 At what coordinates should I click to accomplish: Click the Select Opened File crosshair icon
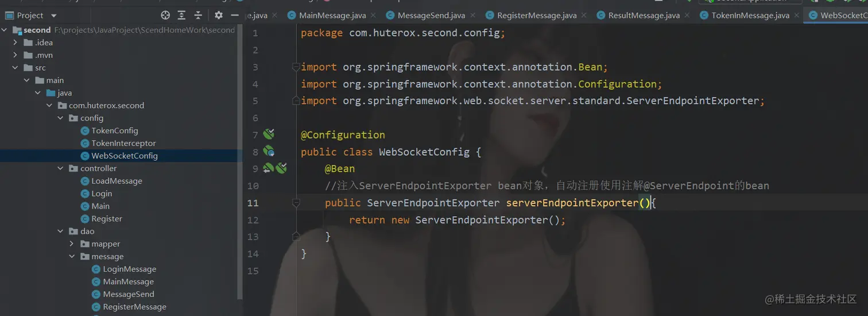(x=165, y=16)
